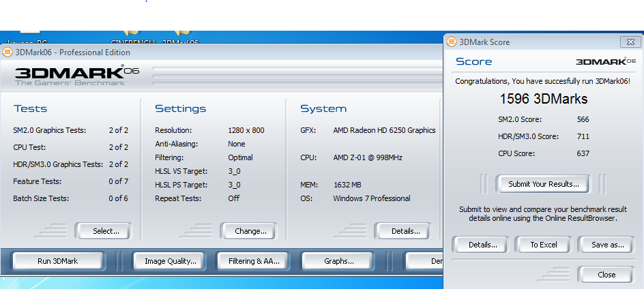Click the HDR/SM3.0 Score value 711

coord(583,136)
